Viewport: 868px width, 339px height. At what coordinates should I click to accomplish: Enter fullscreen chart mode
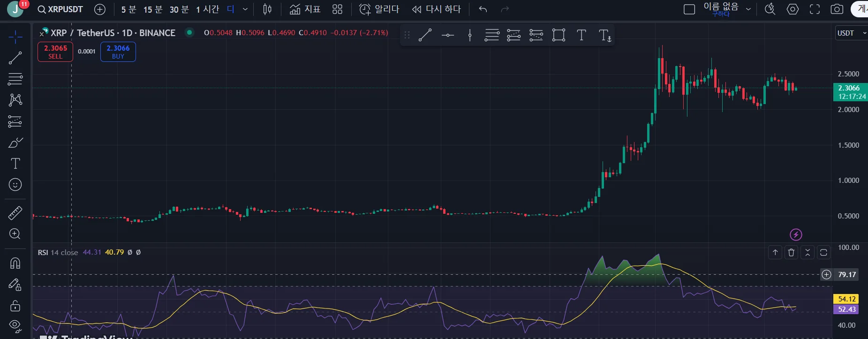pyautogui.click(x=815, y=9)
